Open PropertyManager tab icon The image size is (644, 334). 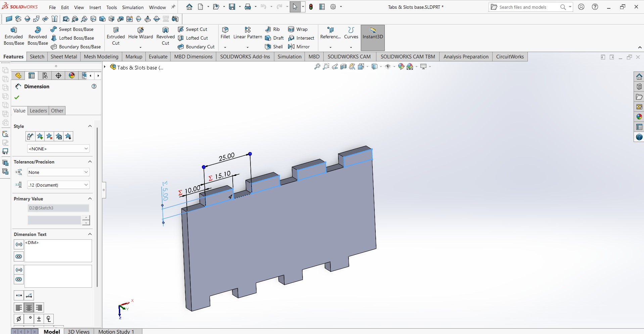(x=32, y=76)
